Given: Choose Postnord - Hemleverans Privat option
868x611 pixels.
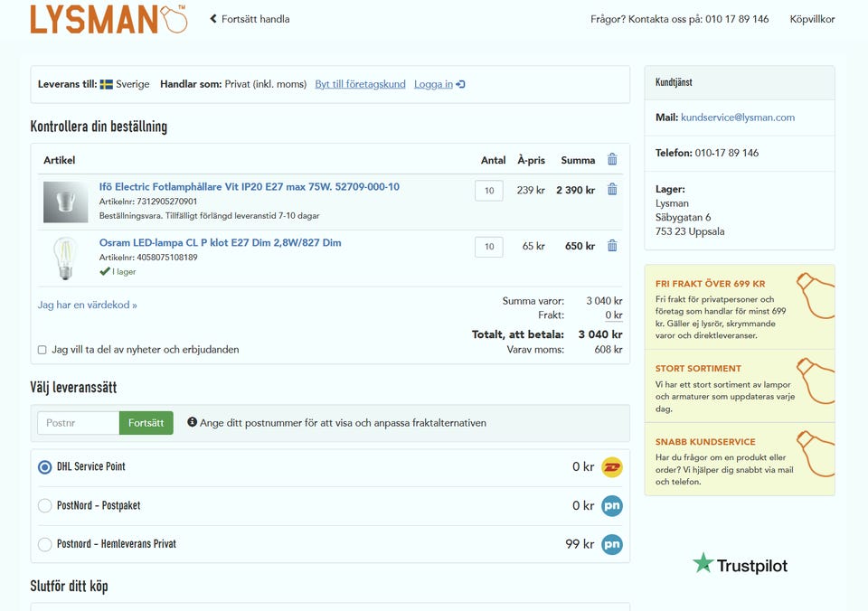Looking at the screenshot, I should point(45,545).
